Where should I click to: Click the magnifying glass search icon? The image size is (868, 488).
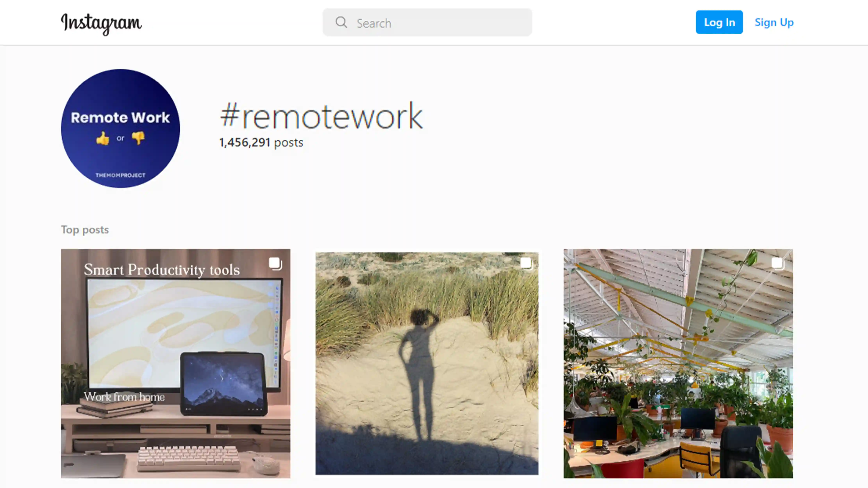(x=341, y=22)
